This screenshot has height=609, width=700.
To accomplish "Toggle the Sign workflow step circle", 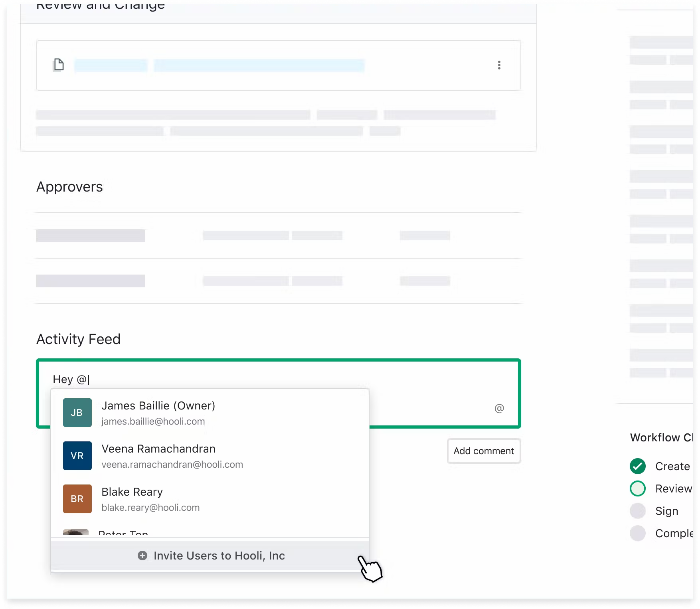I will [638, 510].
